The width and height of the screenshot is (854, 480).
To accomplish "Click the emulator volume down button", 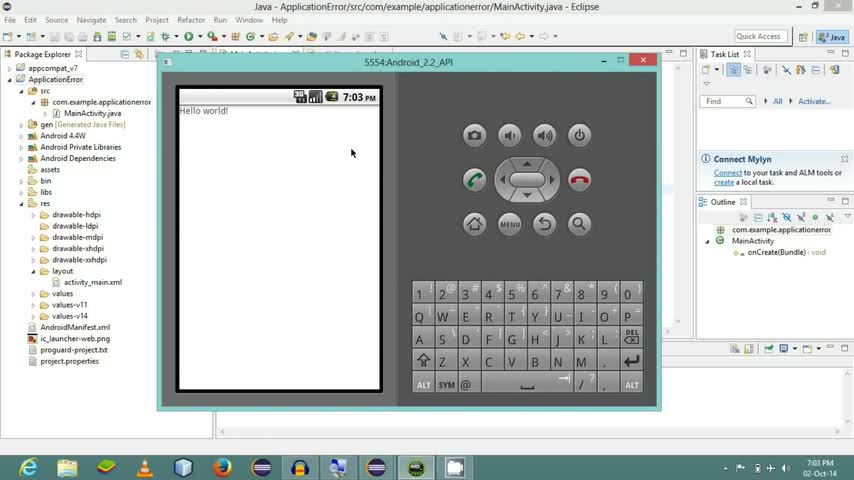I will tap(509, 135).
